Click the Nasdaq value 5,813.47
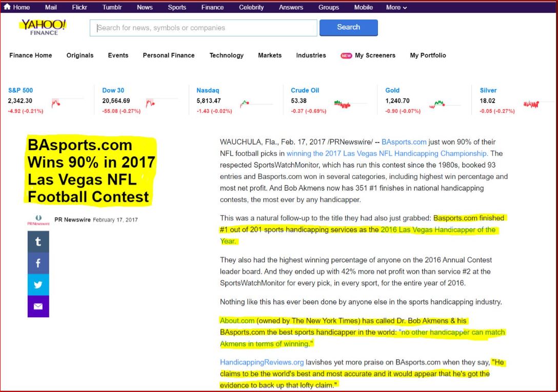The height and width of the screenshot is (392, 558). [209, 101]
